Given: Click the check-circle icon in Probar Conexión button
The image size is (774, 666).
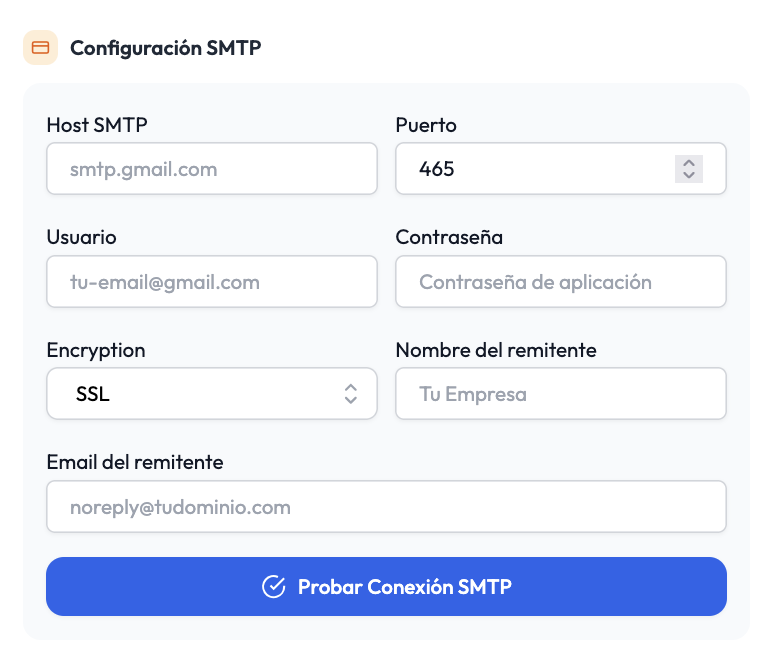Looking at the screenshot, I should pos(273,587).
